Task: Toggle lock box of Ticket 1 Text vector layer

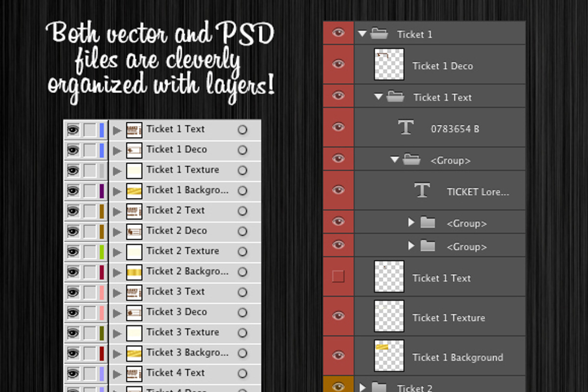Action: click(x=90, y=130)
